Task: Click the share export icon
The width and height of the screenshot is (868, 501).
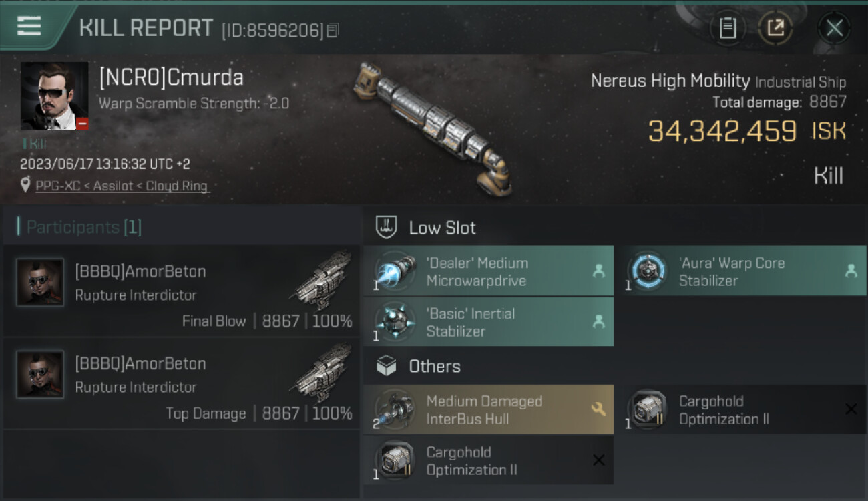Action: [x=775, y=28]
